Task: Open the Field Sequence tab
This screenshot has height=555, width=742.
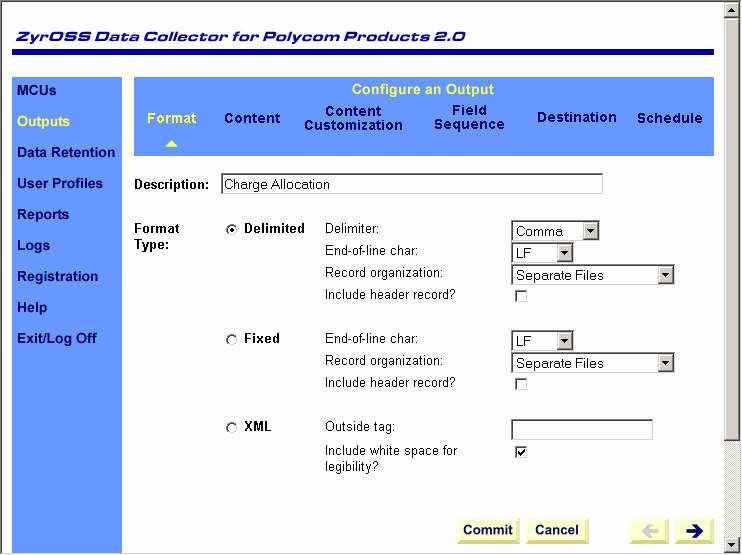Action: coord(469,117)
